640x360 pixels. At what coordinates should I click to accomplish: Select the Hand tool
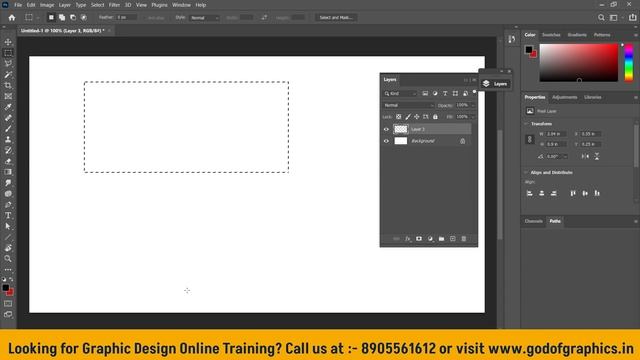point(8,248)
